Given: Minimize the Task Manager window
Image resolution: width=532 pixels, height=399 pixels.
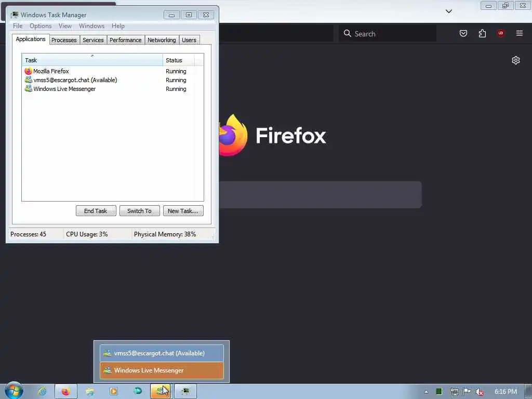Looking at the screenshot, I should [x=171, y=15].
